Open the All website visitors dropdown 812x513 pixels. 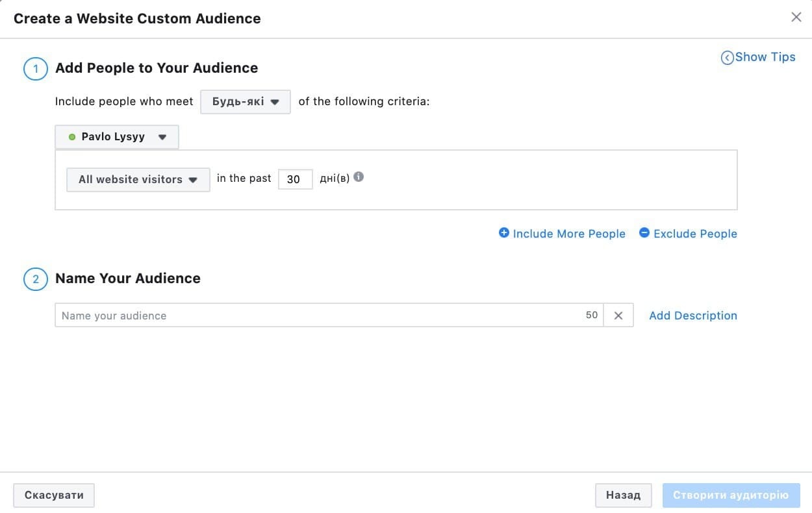[x=138, y=180]
